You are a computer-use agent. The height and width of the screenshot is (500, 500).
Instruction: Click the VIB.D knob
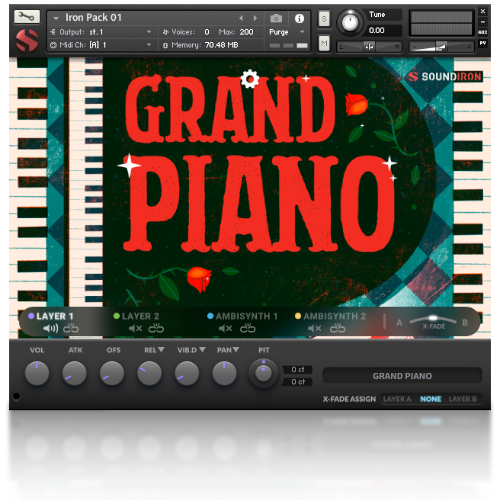coord(187,373)
